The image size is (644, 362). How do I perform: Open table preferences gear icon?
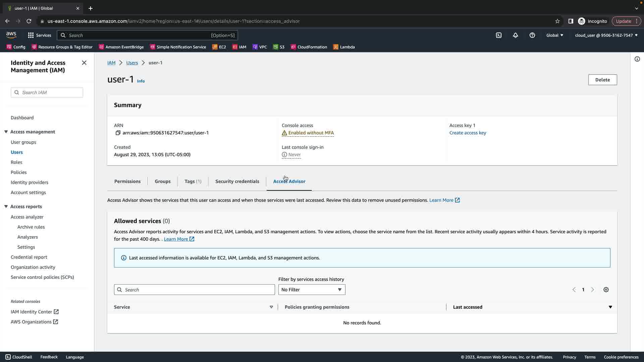click(606, 290)
